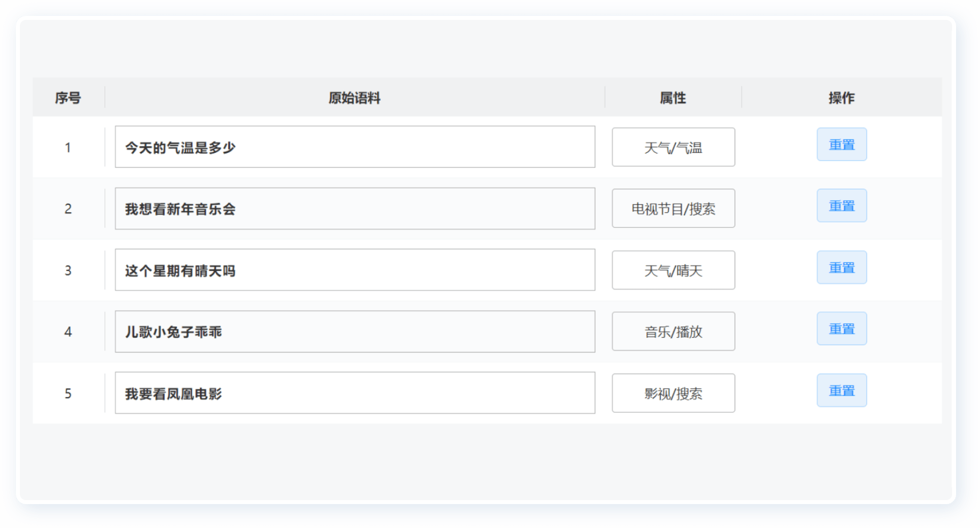Screen dimensions: 980x528
Task: Click 重置 for 我想看新年音乐会 row
Action: 841,206
